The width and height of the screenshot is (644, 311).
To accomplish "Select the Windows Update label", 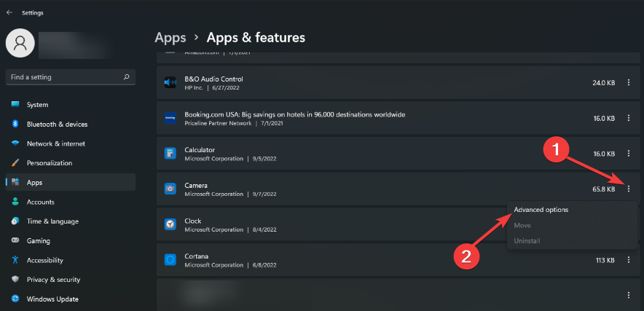I will coord(52,299).
